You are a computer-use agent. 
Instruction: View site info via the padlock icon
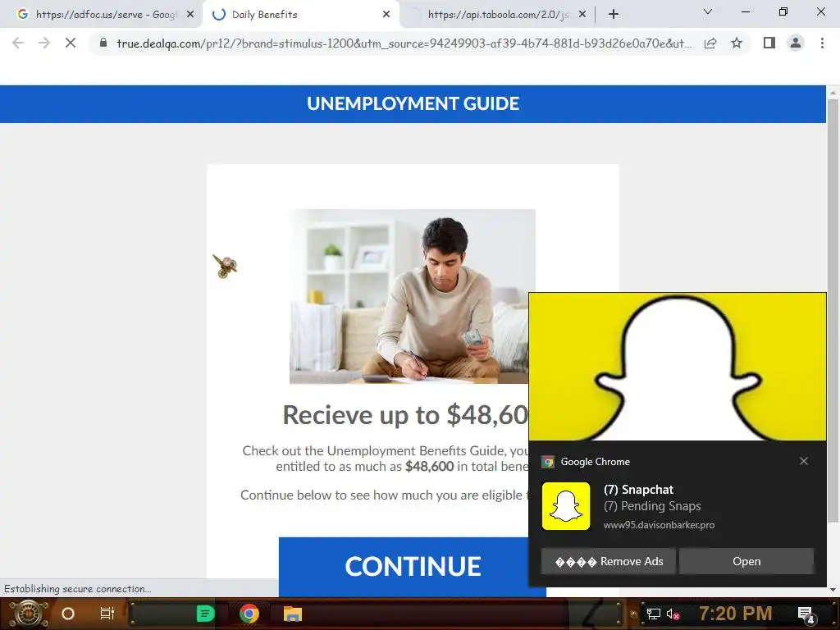(103, 43)
